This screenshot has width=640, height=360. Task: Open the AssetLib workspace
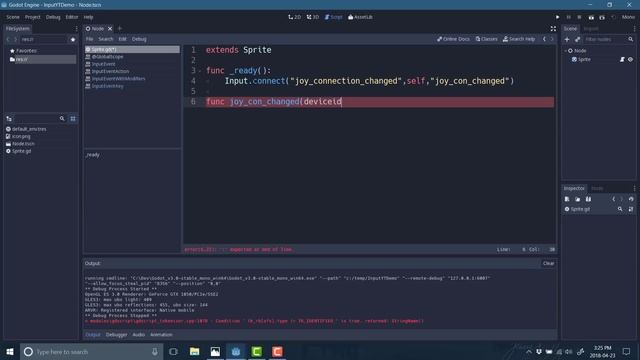(x=360, y=17)
